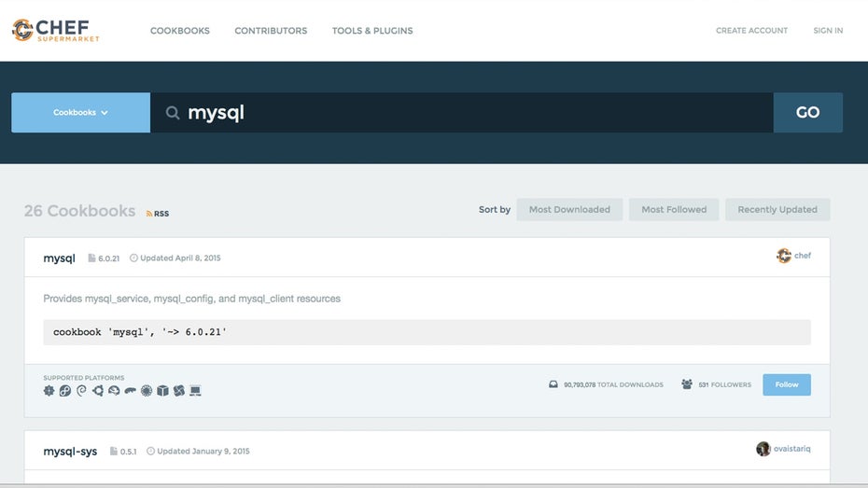Click the 90,793,078 total downloads text
Screen dimensions: 868x488
613,384
